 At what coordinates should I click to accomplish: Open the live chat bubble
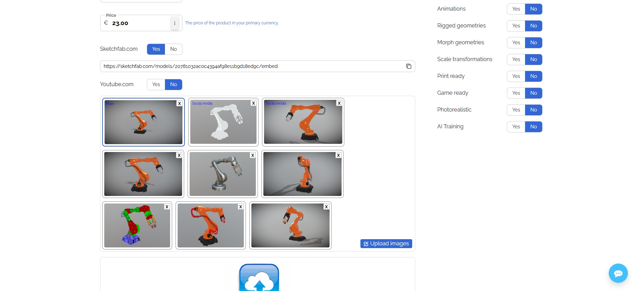(x=618, y=273)
